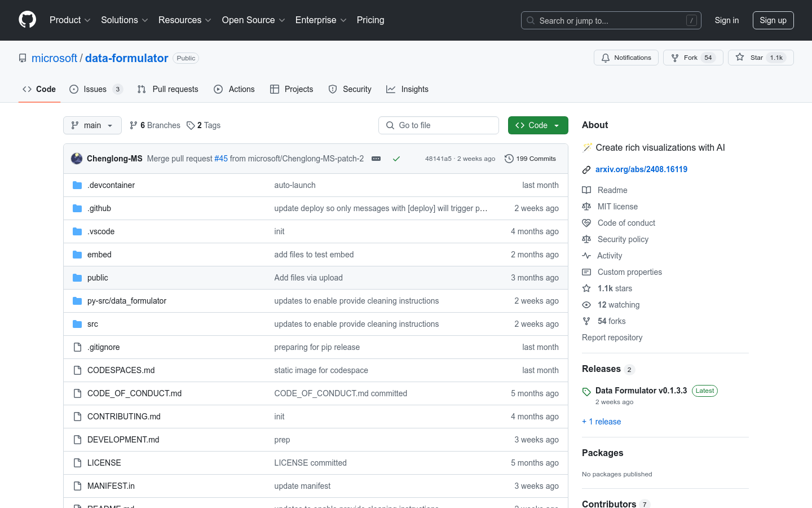View the 199 Commits history
This screenshot has width=812, height=508.
pyautogui.click(x=531, y=159)
